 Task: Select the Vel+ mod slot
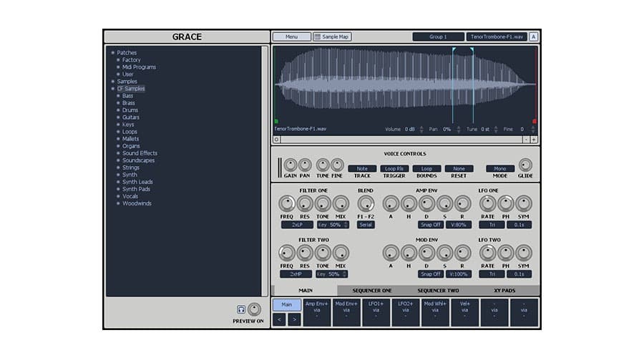pos(464,312)
